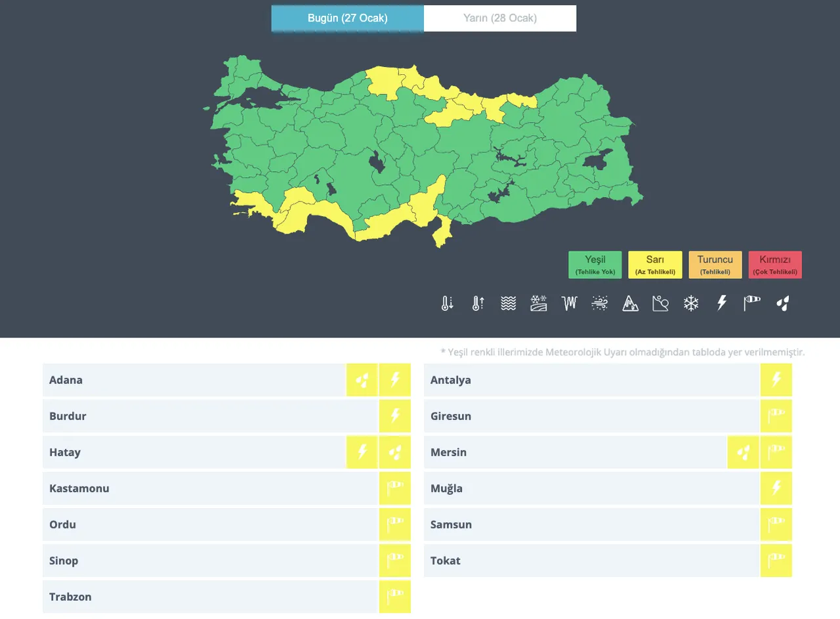Image resolution: width=840 pixels, height=619 pixels.
Task: Click the Yeşil (Tehlike Yok) legend button
Action: pos(595,264)
